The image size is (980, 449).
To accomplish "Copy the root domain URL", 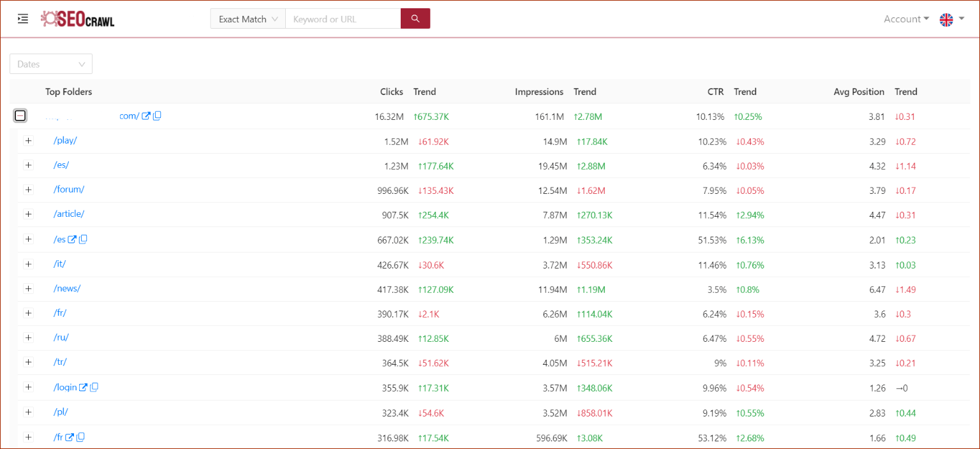I will 157,116.
